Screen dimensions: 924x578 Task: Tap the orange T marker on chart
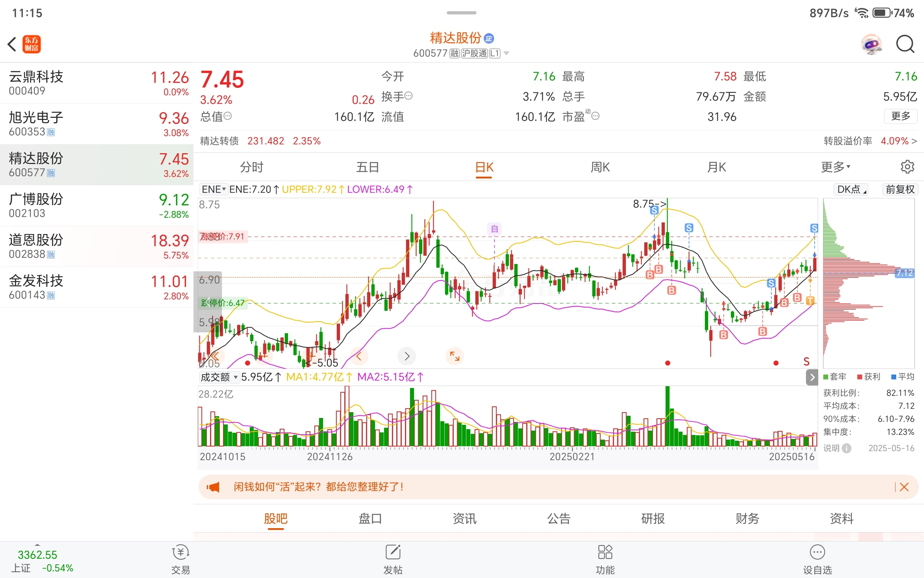[810, 301]
